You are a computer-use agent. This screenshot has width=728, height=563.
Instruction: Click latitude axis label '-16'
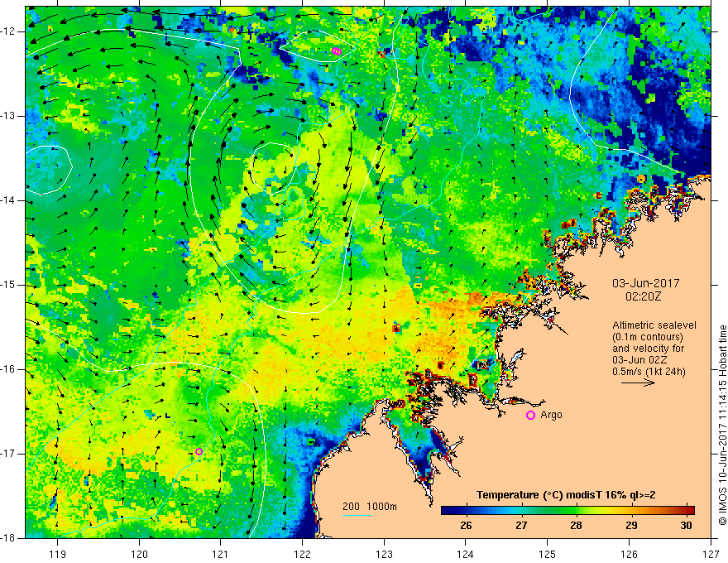coord(8,369)
